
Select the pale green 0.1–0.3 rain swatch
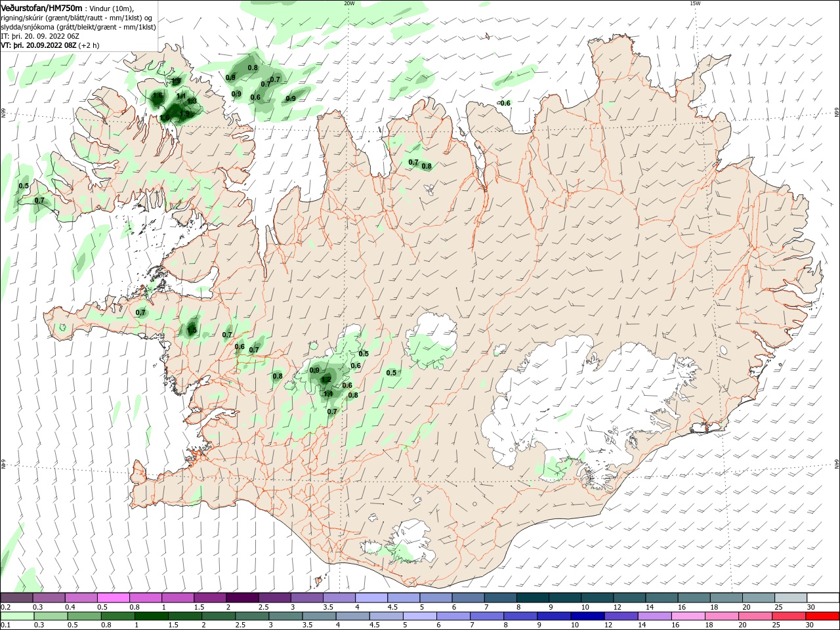[x=18, y=616]
